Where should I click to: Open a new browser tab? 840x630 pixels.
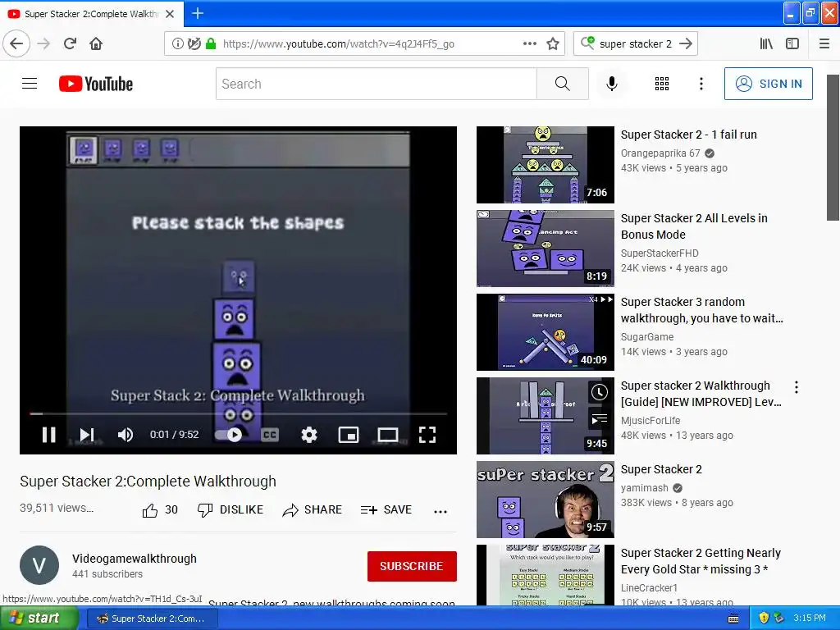(198, 13)
